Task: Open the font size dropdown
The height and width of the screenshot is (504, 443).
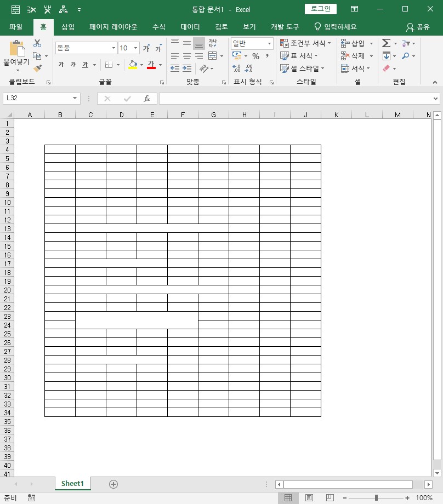Action: [x=136, y=48]
